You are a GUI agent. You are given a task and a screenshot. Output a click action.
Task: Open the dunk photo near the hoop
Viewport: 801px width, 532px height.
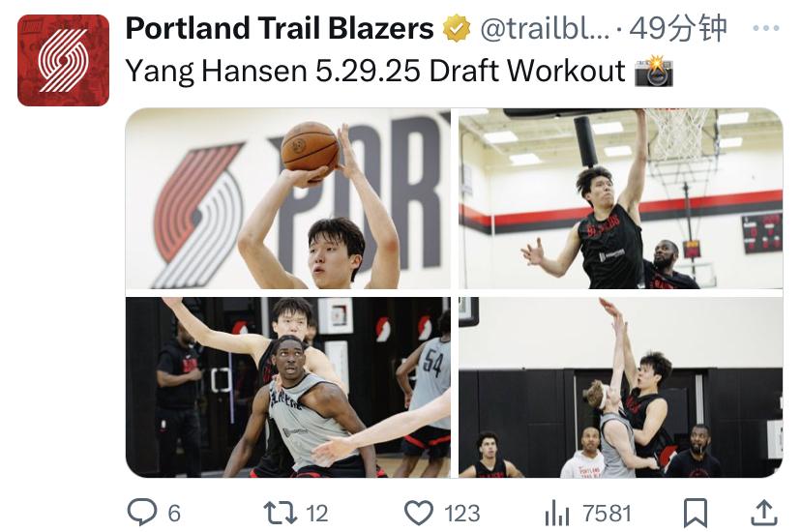pos(621,198)
